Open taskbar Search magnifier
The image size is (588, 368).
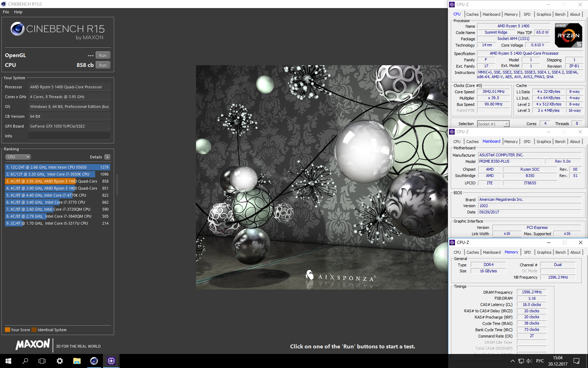coord(25,361)
